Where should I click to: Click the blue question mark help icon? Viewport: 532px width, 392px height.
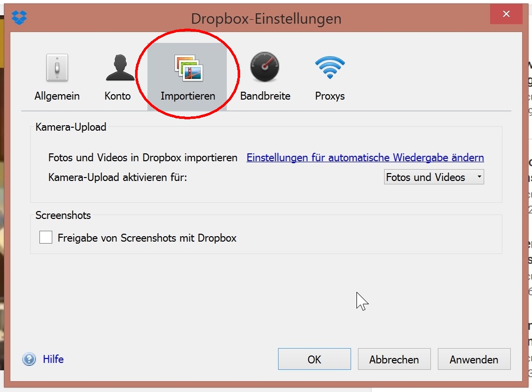click(29, 359)
